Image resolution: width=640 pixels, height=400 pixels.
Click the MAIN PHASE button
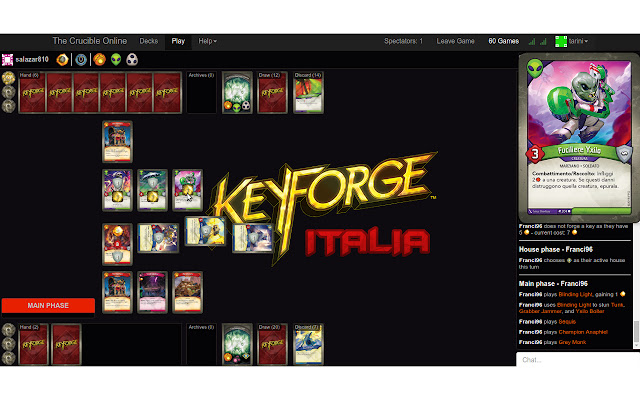tap(48, 305)
